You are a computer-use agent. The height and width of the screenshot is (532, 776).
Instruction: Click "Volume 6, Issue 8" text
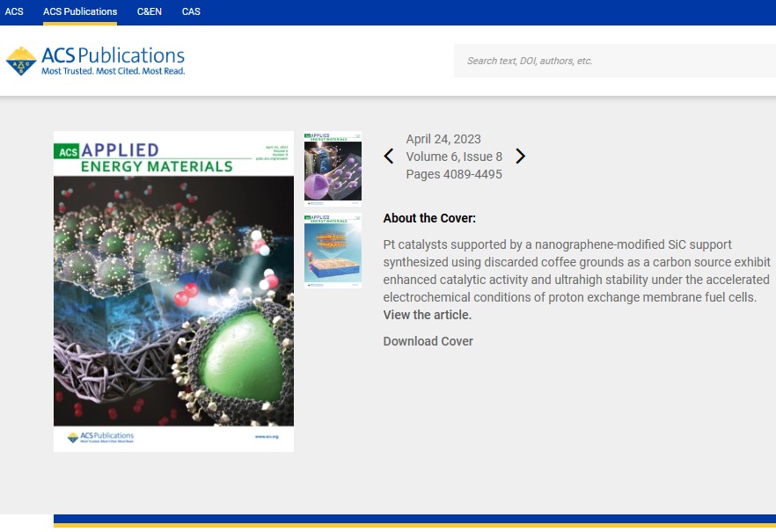pyautogui.click(x=453, y=156)
